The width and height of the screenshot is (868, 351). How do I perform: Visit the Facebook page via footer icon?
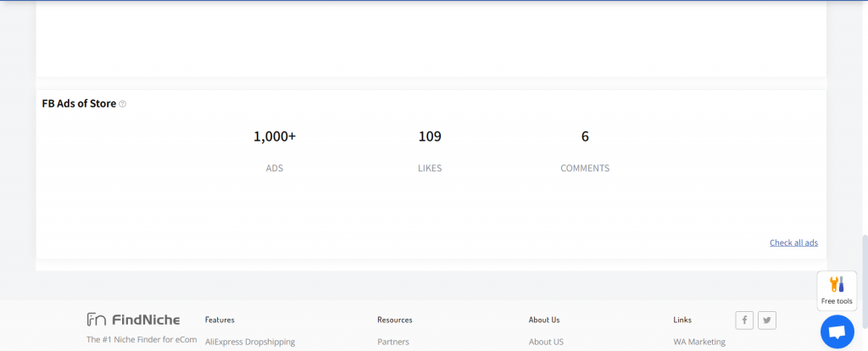pos(744,320)
